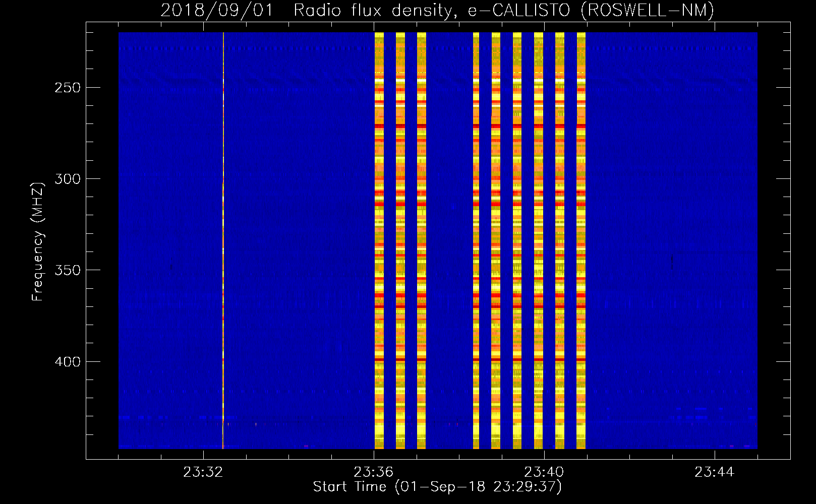Click the 350 frequency tick label
Image resolution: width=816 pixels, height=504 pixels.
coord(68,270)
